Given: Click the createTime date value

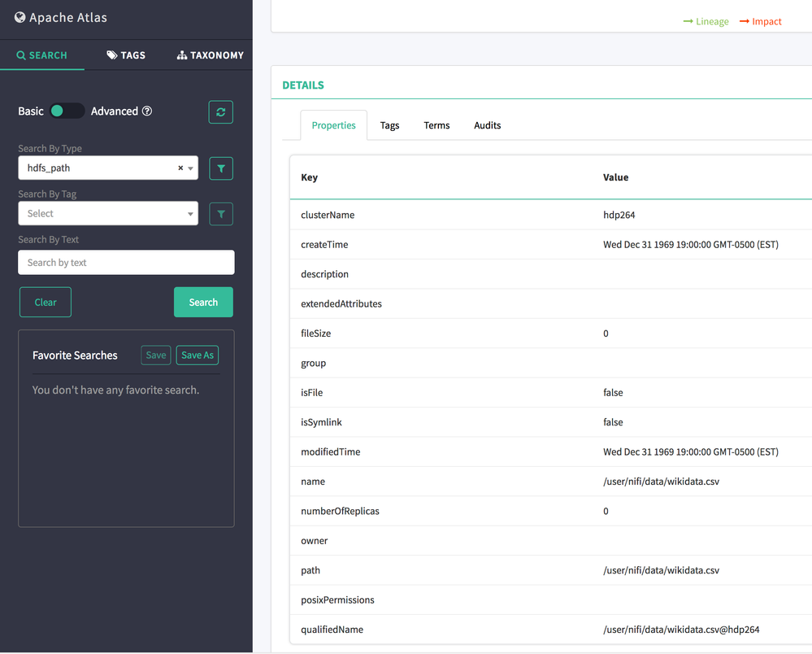Looking at the screenshot, I should (x=691, y=245).
